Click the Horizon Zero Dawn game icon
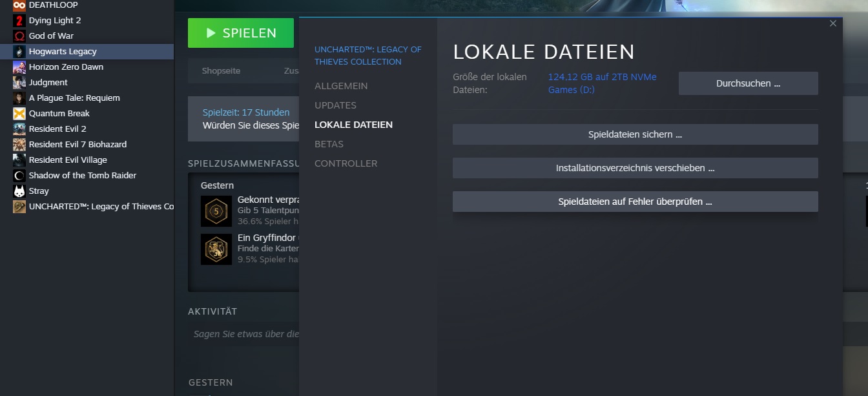Image resolution: width=868 pixels, height=396 pixels. pos(19,67)
